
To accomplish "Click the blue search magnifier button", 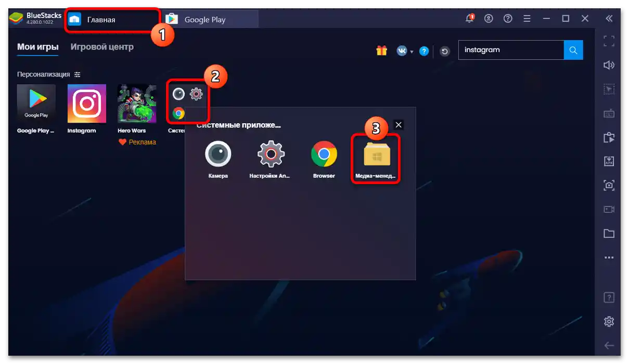I will pos(573,50).
